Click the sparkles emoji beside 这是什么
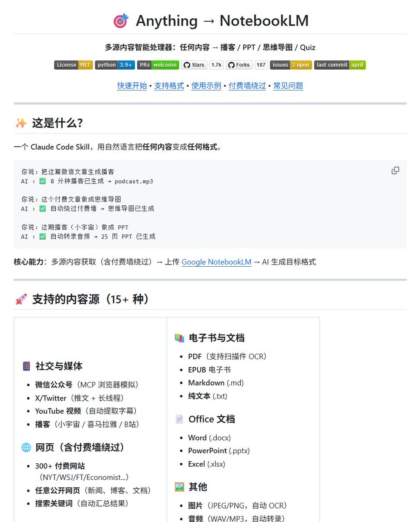 [21, 123]
